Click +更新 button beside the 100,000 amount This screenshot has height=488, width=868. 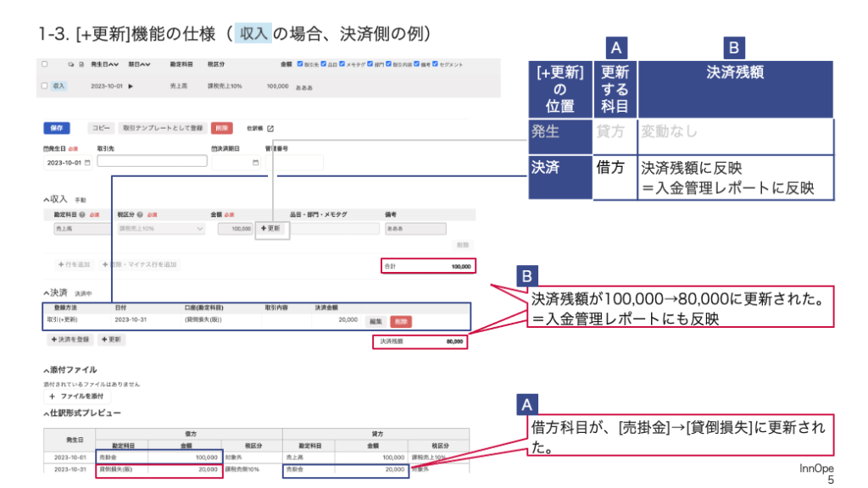[270, 229]
